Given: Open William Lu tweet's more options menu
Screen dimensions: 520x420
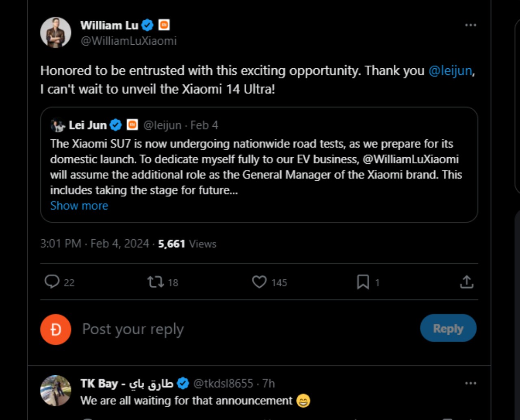Looking at the screenshot, I should (470, 25).
